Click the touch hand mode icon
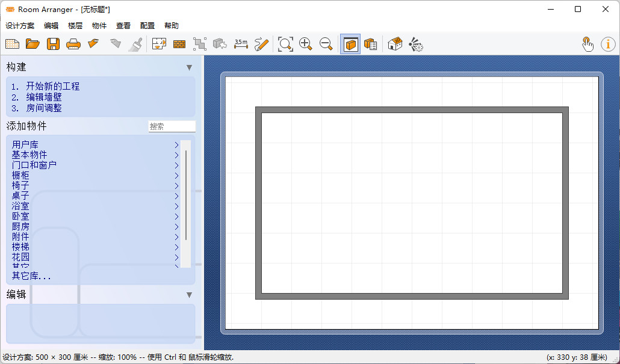This screenshot has height=364, width=620. click(x=587, y=44)
